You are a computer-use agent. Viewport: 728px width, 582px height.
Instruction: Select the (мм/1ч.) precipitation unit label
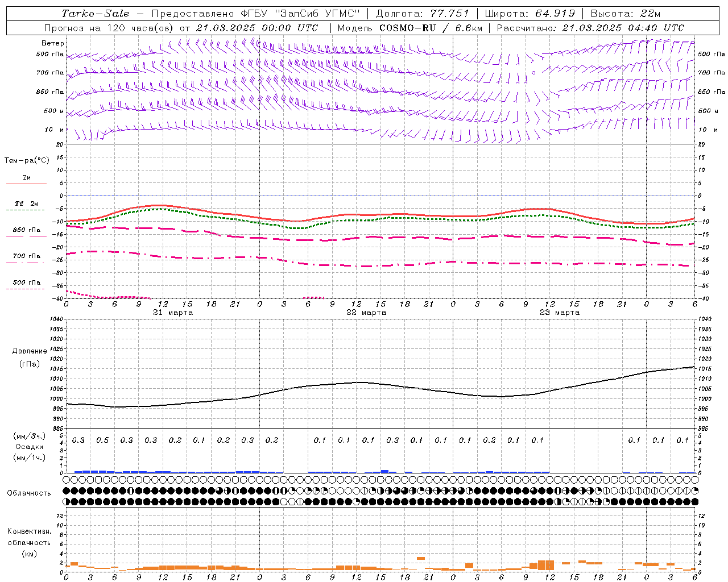click(x=30, y=458)
